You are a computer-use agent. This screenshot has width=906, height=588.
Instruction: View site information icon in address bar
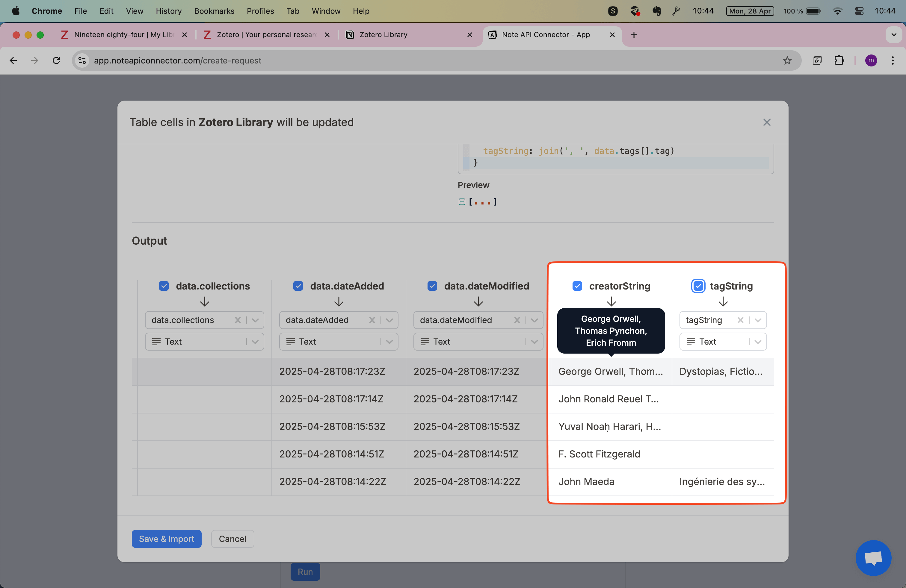coord(82,60)
